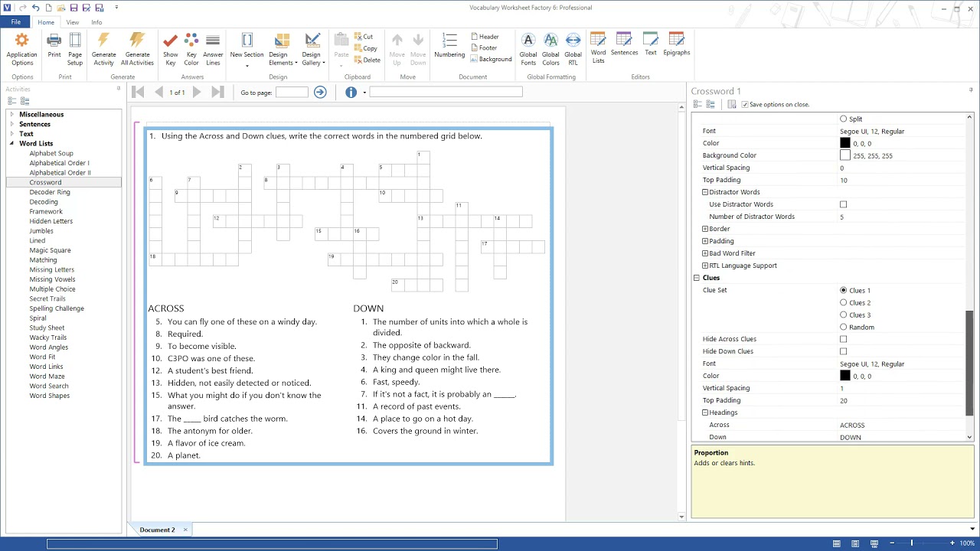
Task: Open Page Setup
Action: pyautogui.click(x=75, y=49)
